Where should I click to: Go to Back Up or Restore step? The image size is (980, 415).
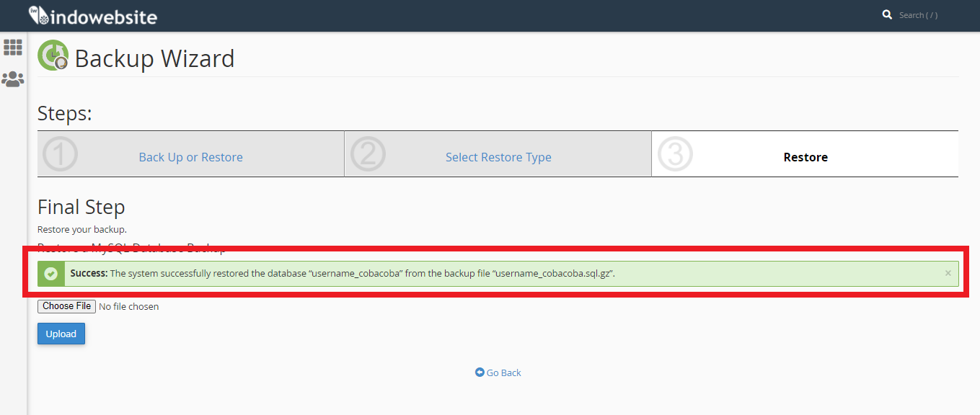190,157
